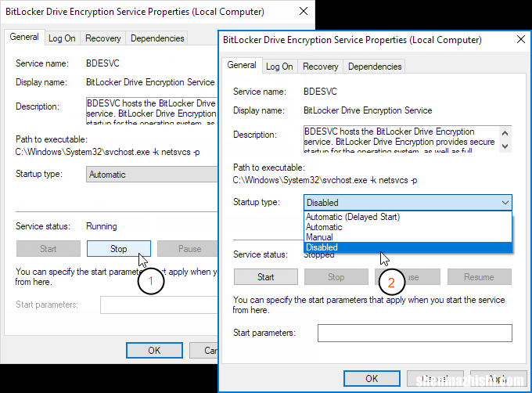
Task: Click the description scrollbar down arrow
Action: click(505, 146)
